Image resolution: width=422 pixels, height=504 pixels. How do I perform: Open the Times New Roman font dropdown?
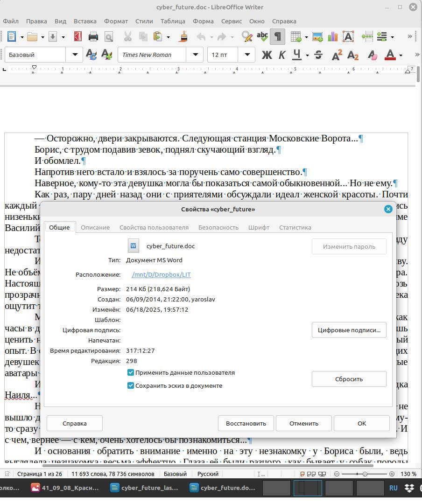pyautogui.click(x=195, y=55)
